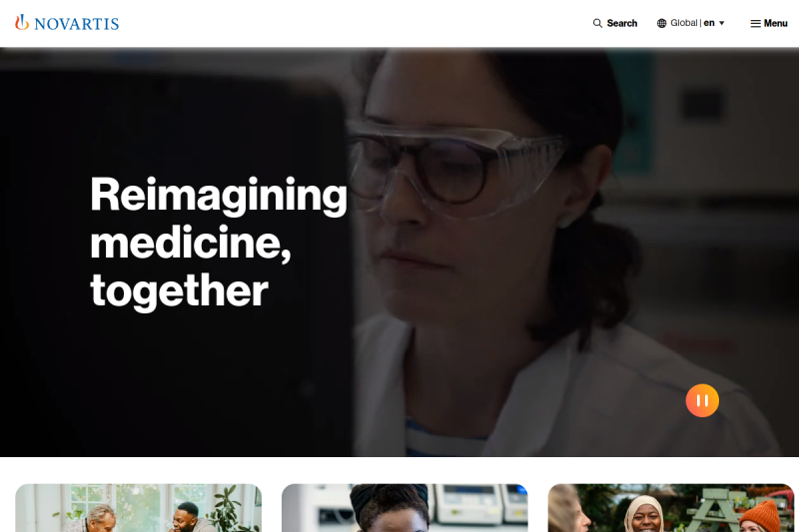Open the Menu label in header
The image size is (799, 532).
pyautogui.click(x=776, y=23)
